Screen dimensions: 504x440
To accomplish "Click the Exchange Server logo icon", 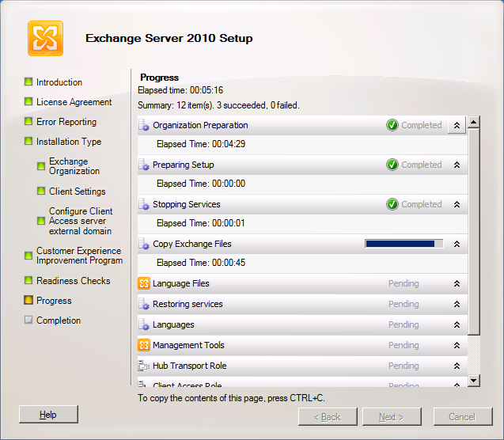I will 45,38.
